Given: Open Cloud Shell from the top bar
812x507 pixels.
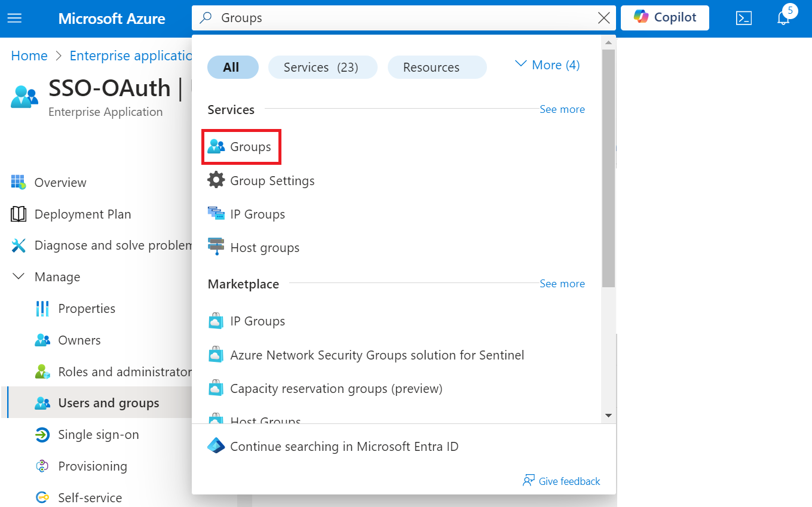Looking at the screenshot, I should 743,19.
